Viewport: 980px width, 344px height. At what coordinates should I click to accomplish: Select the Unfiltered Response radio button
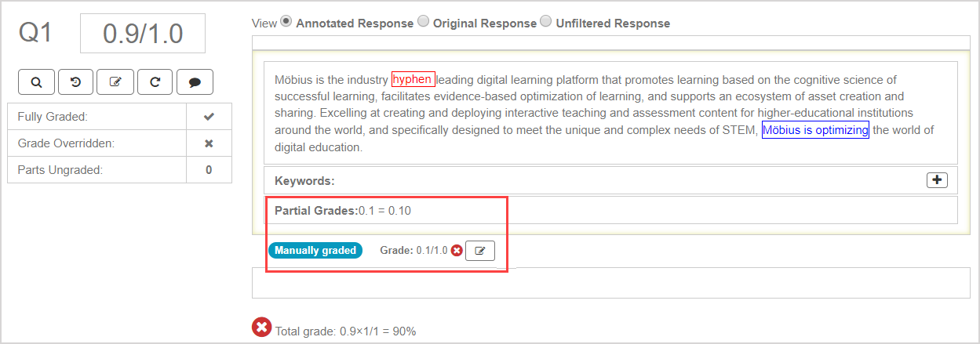[546, 22]
